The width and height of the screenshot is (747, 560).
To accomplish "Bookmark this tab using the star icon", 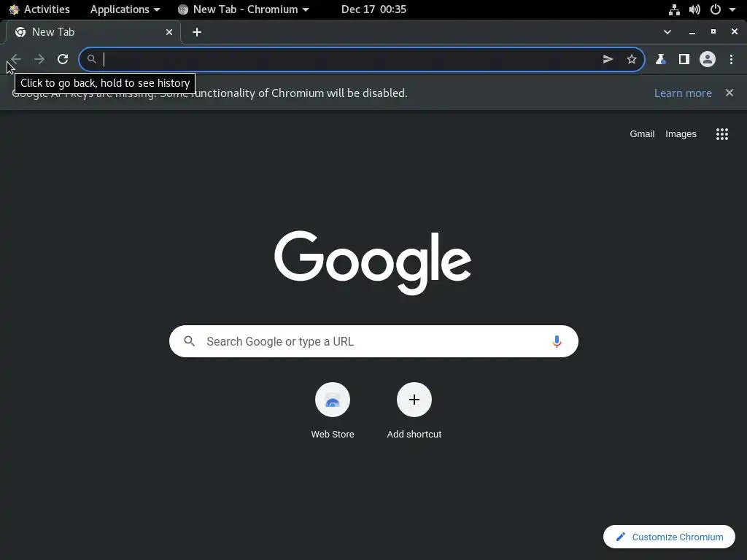I will (x=631, y=59).
